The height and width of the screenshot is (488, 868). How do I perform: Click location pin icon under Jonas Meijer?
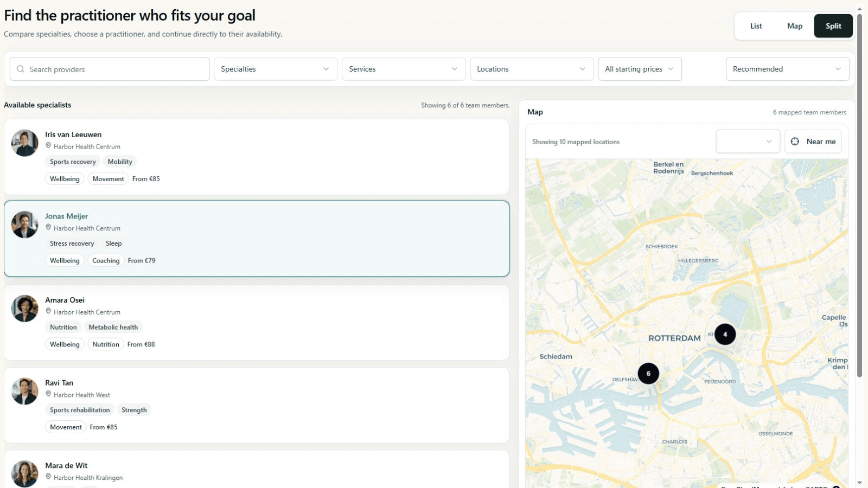point(48,228)
